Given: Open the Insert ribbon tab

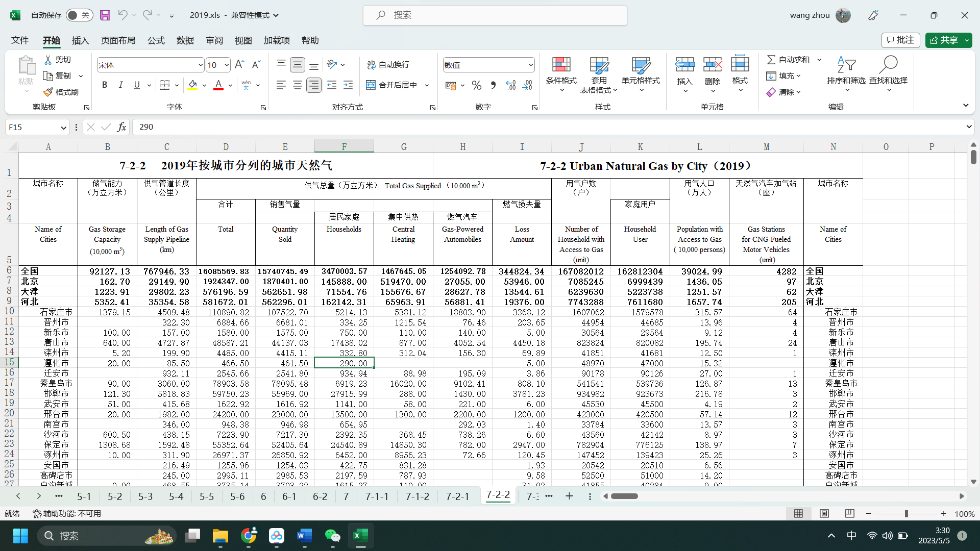Looking at the screenshot, I should point(80,40).
